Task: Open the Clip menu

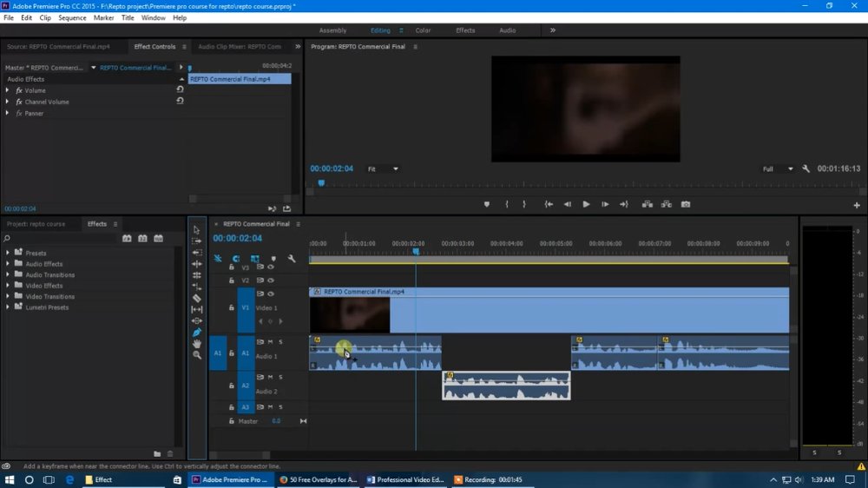Action: [45, 17]
